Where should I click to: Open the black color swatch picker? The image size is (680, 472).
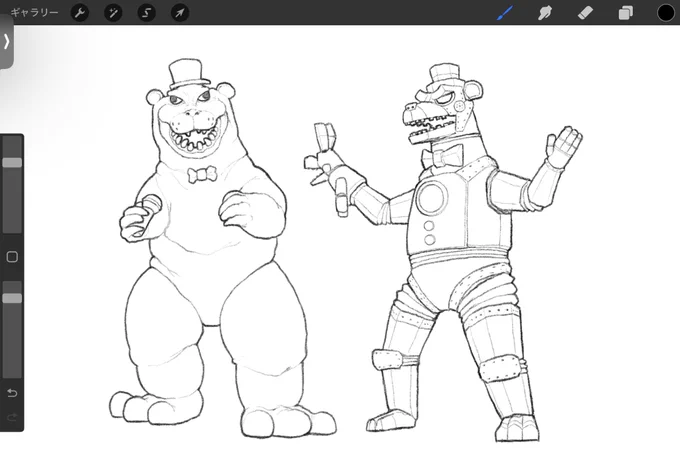[666, 13]
